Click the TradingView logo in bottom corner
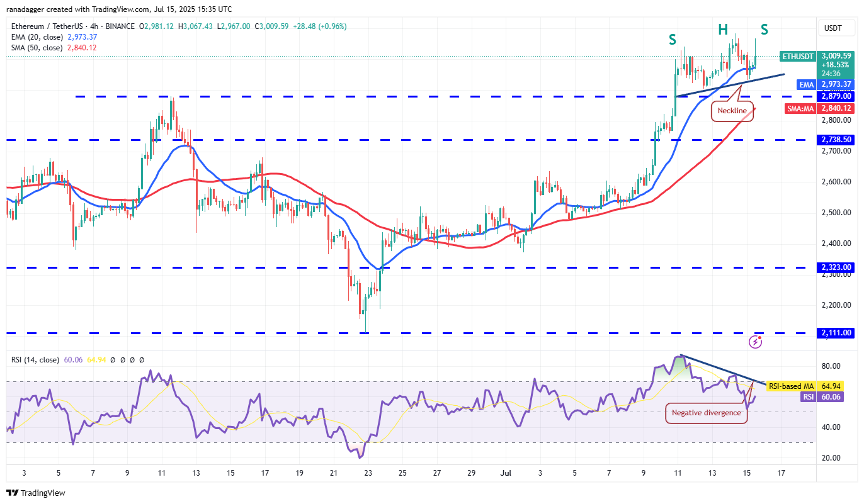This screenshot has height=504, width=864. pos(36,493)
